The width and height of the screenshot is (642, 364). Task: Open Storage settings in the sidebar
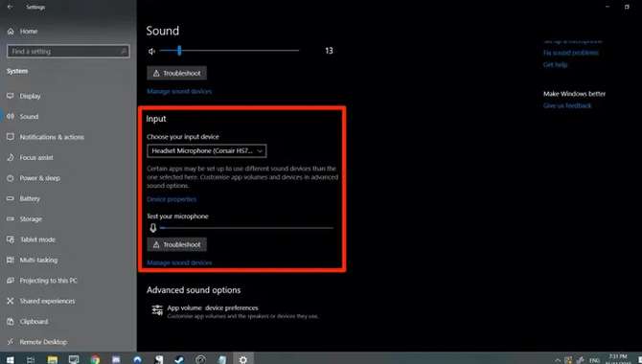(25, 219)
